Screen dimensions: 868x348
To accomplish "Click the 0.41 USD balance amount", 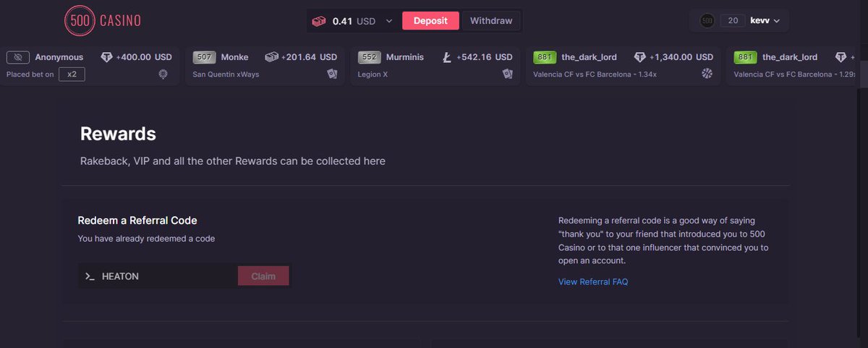I will pos(354,21).
